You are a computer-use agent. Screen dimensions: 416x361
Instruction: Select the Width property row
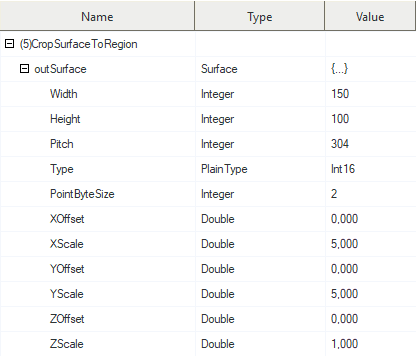pos(208,94)
